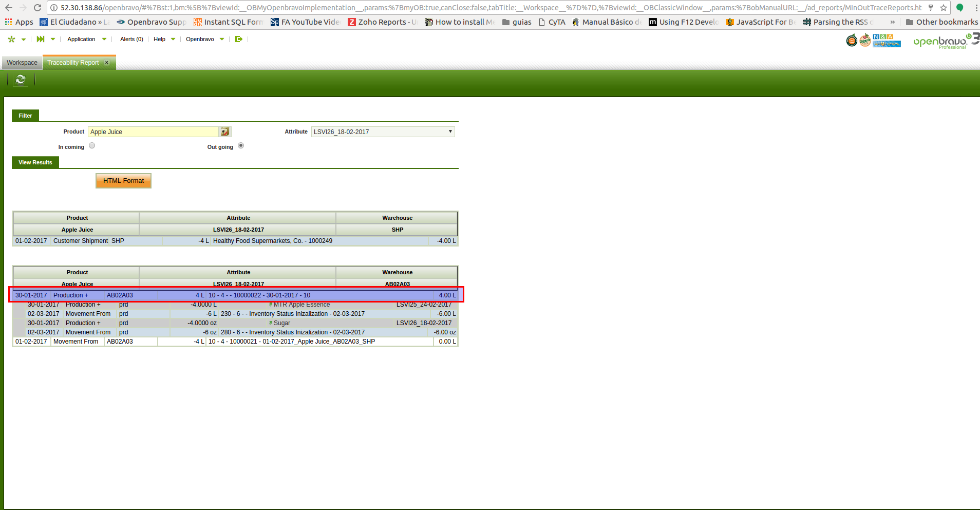The height and width of the screenshot is (510, 980).
Task: Open the Attribute dropdown LSVI26_18-02-2017
Action: tap(383, 132)
